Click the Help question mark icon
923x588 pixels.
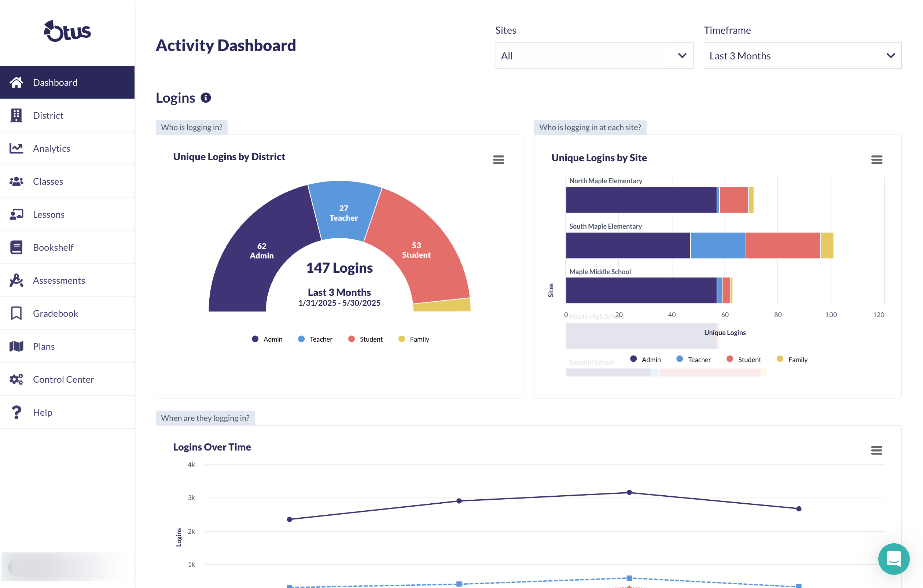pyautogui.click(x=16, y=412)
